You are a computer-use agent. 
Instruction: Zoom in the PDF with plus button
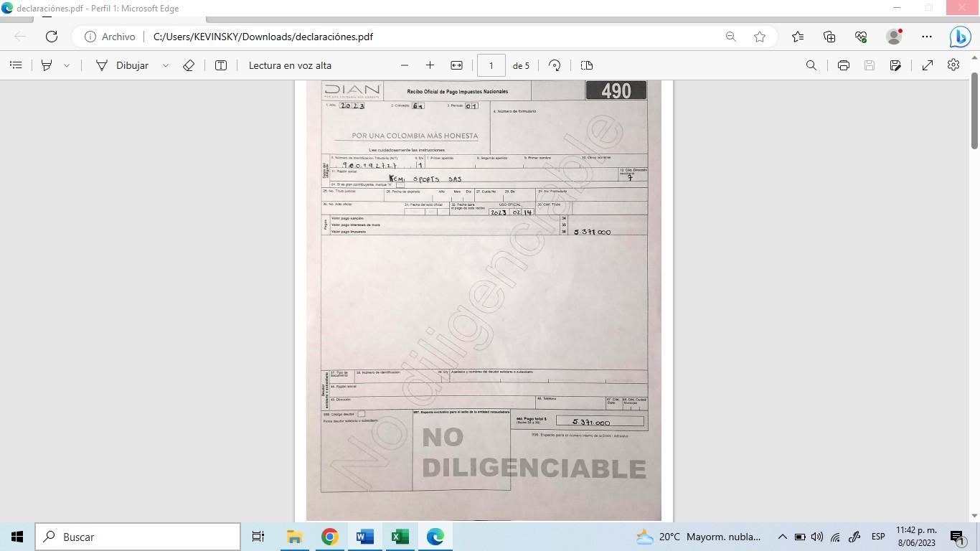pos(430,65)
